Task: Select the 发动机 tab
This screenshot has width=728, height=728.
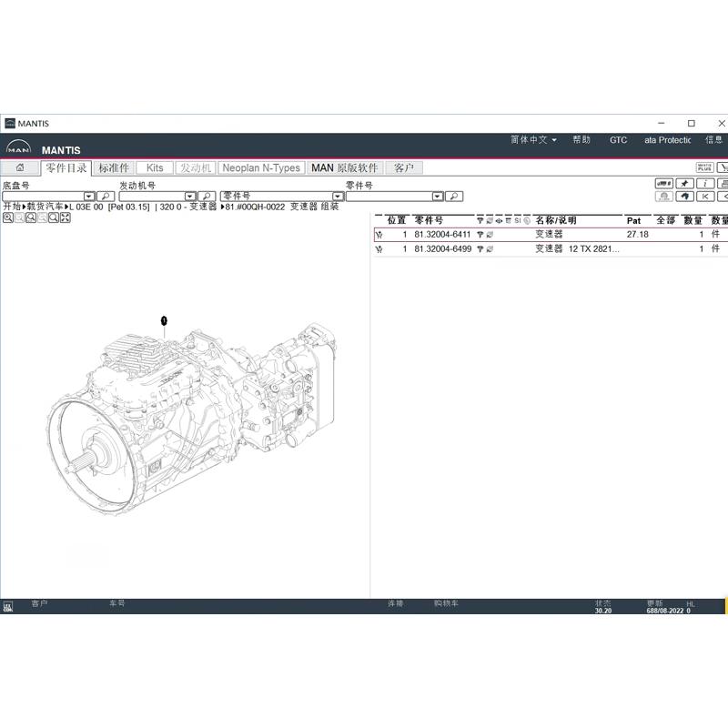Action: click(x=196, y=167)
